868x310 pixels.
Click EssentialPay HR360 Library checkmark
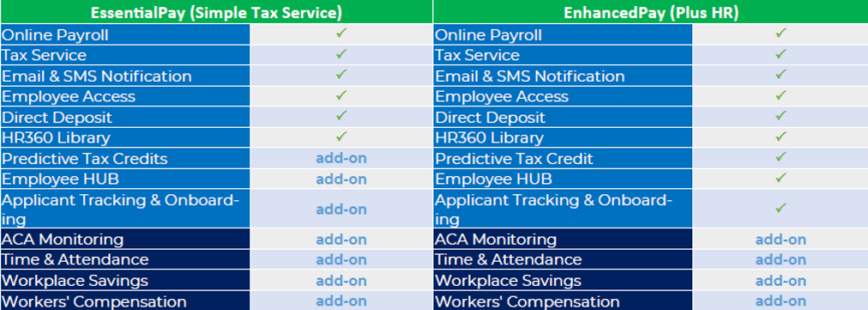coord(341,136)
